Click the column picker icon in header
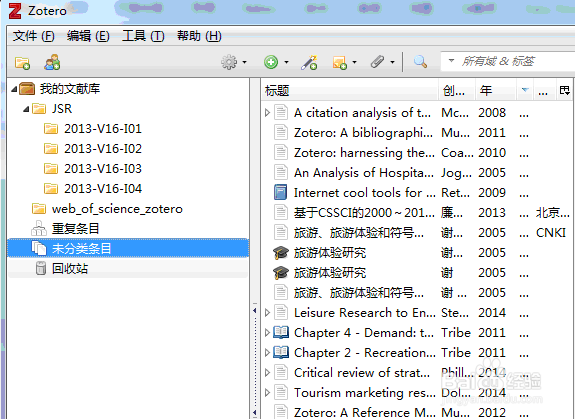This screenshot has height=419, width=575. click(564, 90)
